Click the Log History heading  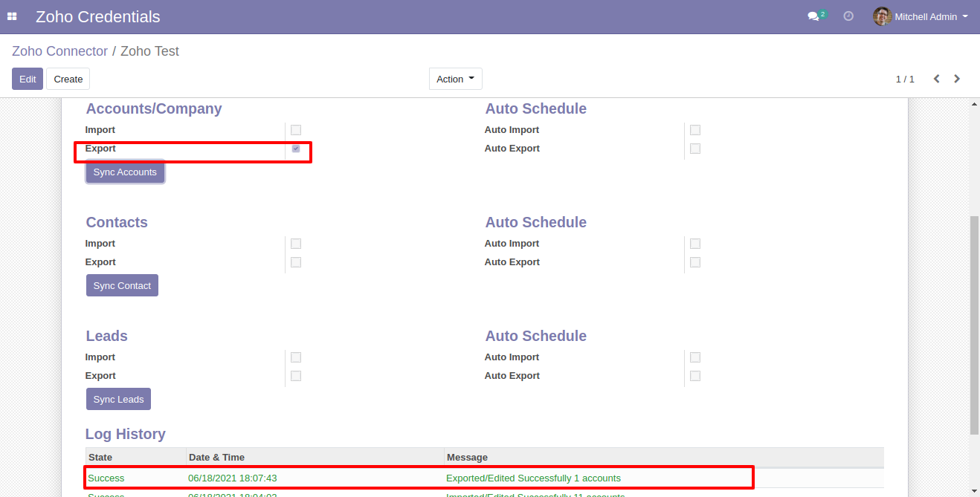coord(126,434)
